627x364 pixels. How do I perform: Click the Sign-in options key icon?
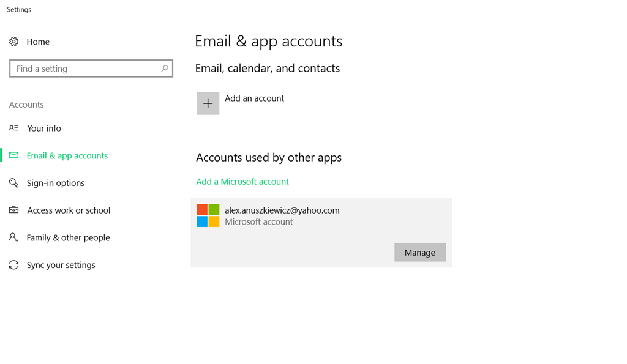click(13, 182)
